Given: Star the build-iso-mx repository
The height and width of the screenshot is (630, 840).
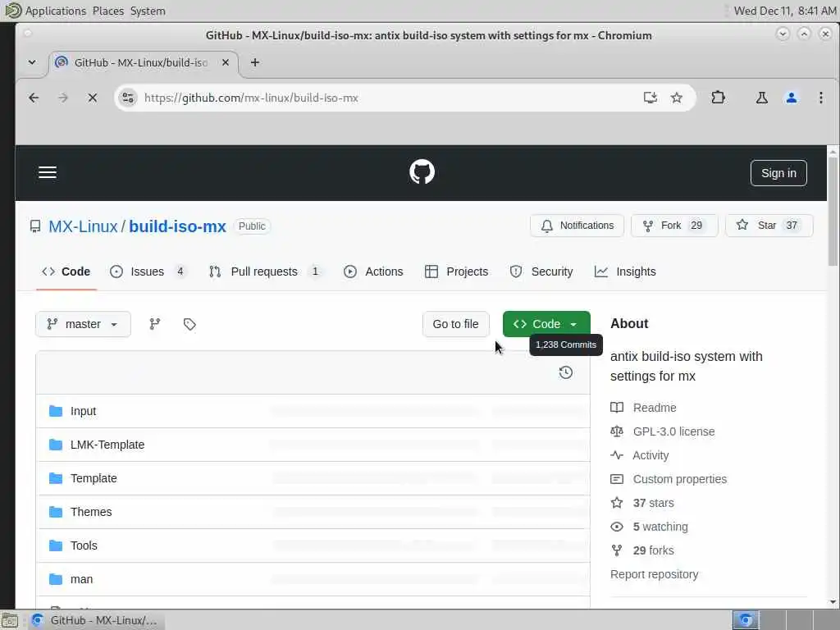Looking at the screenshot, I should click(769, 226).
